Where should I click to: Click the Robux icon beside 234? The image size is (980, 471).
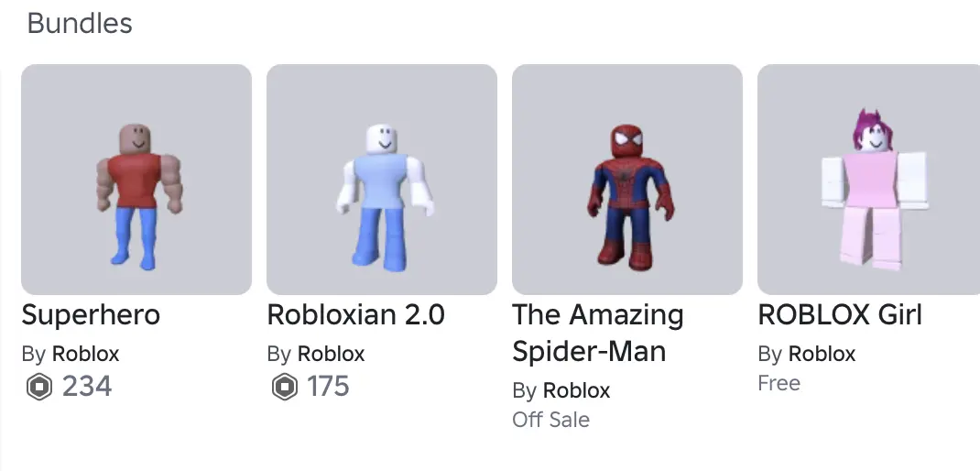[x=39, y=388]
